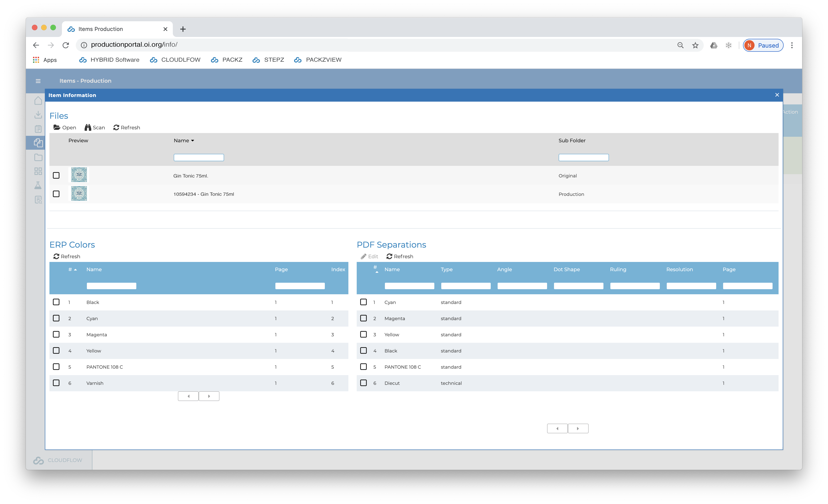The image size is (828, 504).
Task: Toggle ERP Colors # column sort arrow
Action: [x=76, y=270]
